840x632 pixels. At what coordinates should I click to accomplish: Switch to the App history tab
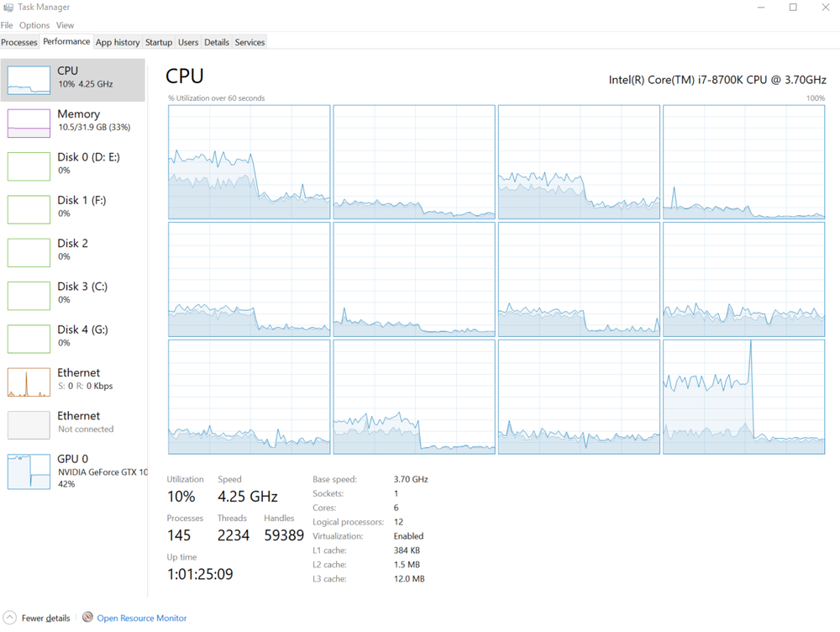118,42
